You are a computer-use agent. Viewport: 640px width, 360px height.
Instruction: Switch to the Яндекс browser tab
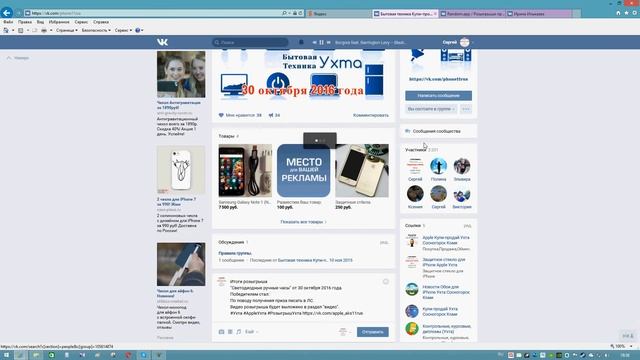(x=338, y=13)
